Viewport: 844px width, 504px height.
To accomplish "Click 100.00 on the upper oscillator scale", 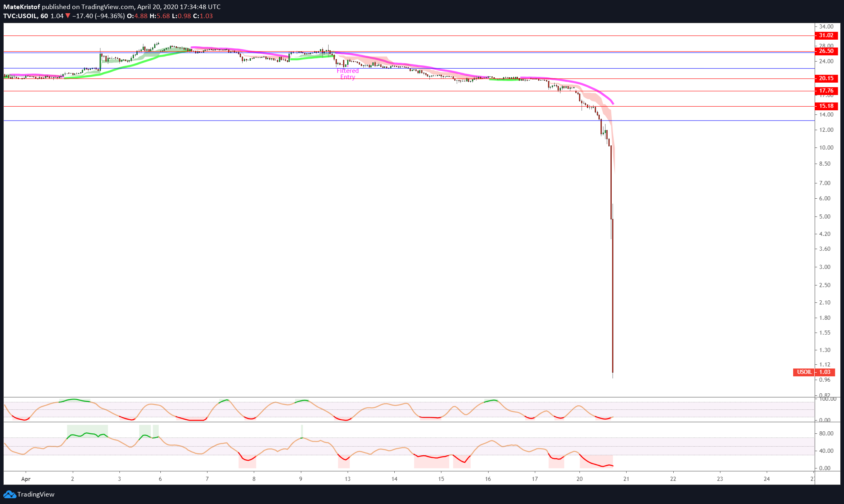I will coord(827,399).
